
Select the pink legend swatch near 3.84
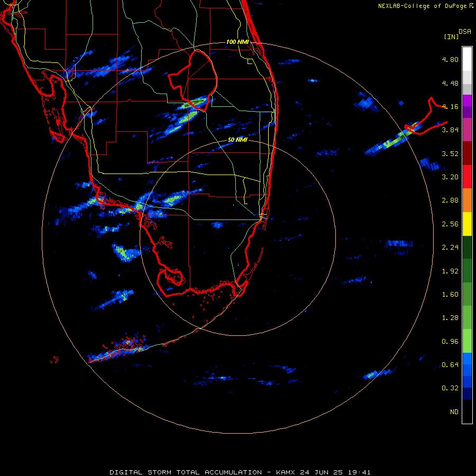click(x=467, y=130)
